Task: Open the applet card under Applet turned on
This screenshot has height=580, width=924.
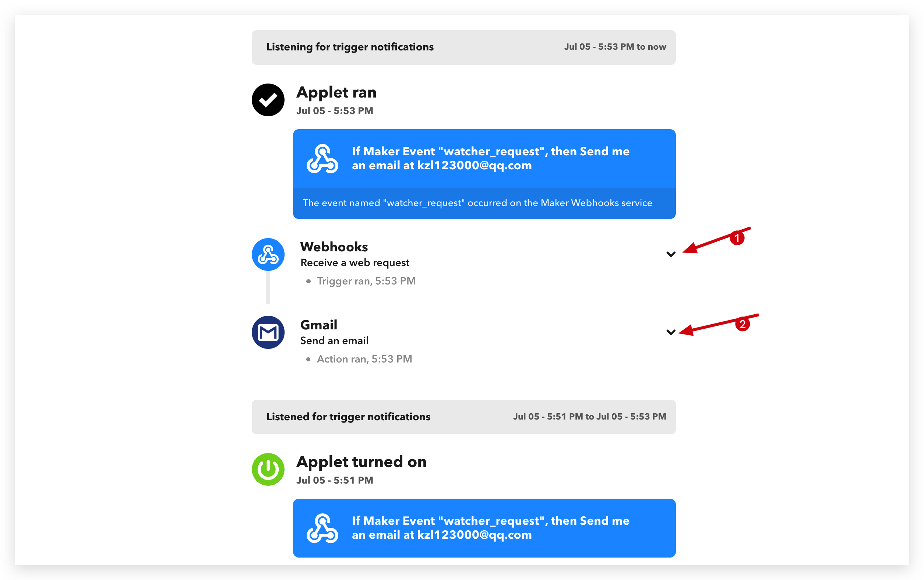Action: [484, 528]
